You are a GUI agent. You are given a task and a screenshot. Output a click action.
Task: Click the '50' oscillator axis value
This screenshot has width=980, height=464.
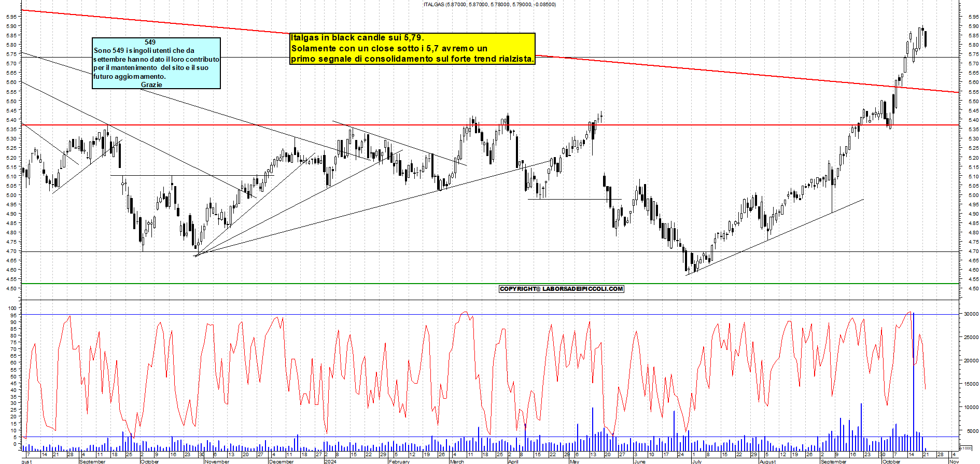coord(14,376)
